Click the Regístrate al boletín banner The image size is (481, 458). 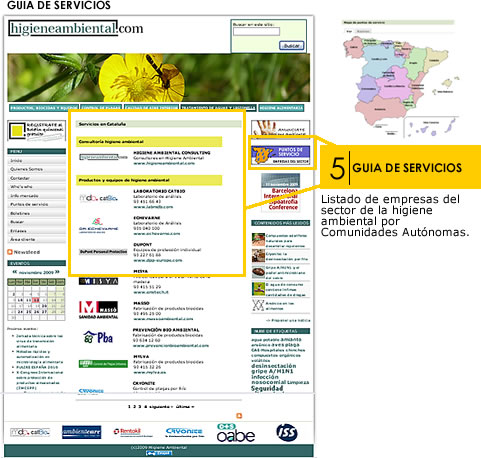click(x=36, y=131)
